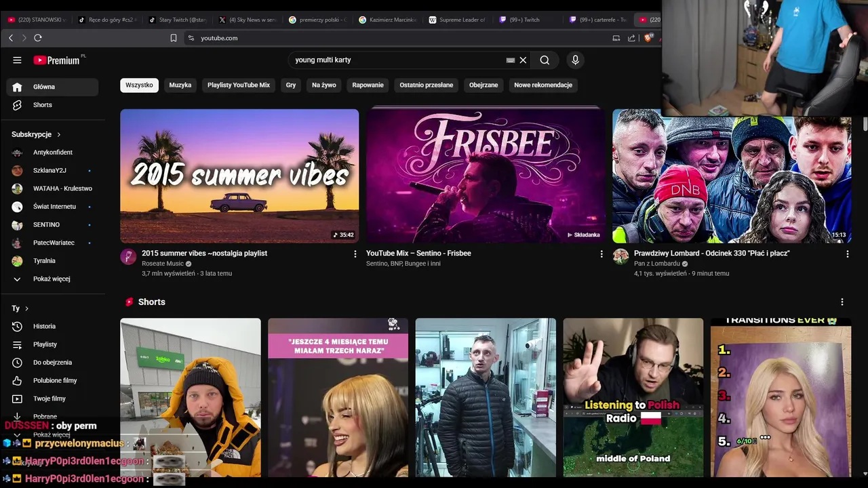Switch to '(4) Sky News' X tab
The image size is (868, 488).
[x=247, y=20]
